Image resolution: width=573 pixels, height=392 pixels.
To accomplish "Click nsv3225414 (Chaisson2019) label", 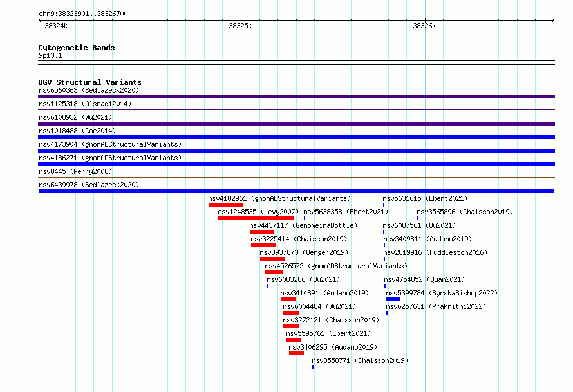I will coord(299,239).
